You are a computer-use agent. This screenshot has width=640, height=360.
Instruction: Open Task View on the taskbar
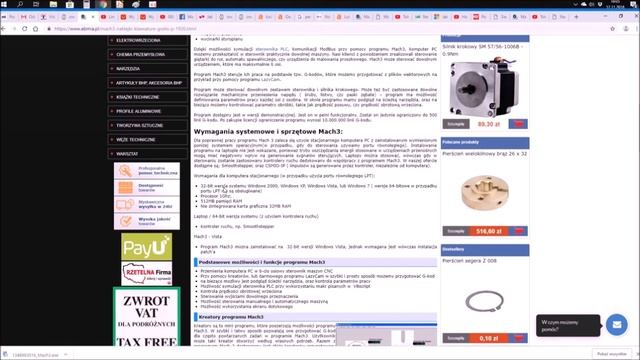[36, 4]
